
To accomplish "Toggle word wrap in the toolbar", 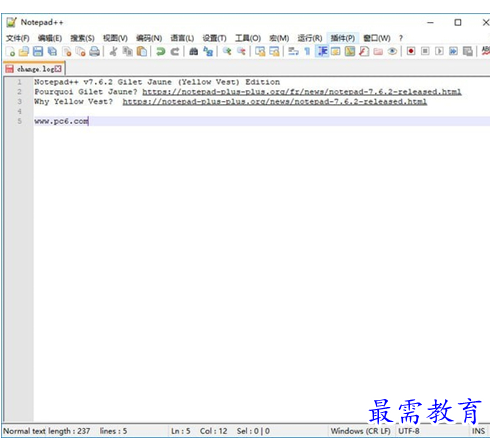I will (x=293, y=51).
